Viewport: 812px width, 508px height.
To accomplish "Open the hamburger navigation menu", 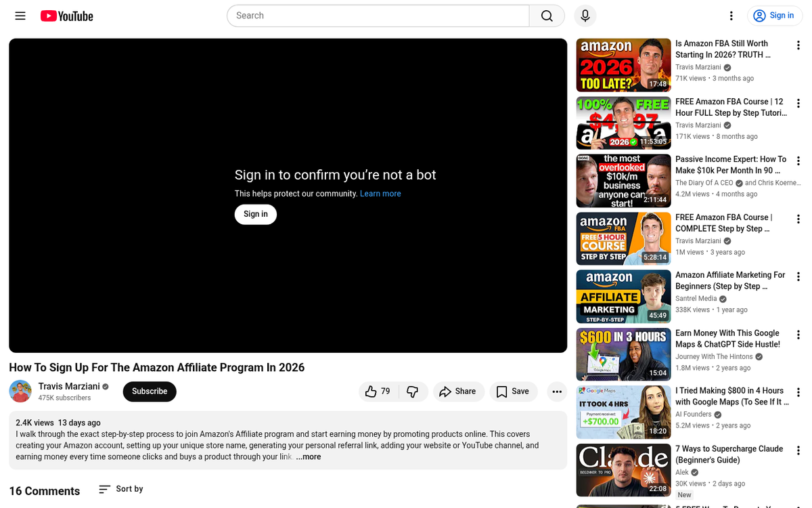I will (20, 16).
